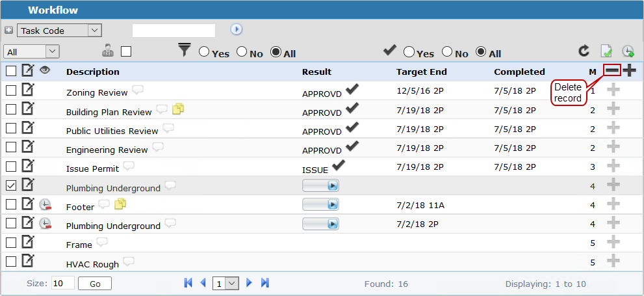Click the Go button

[94, 284]
